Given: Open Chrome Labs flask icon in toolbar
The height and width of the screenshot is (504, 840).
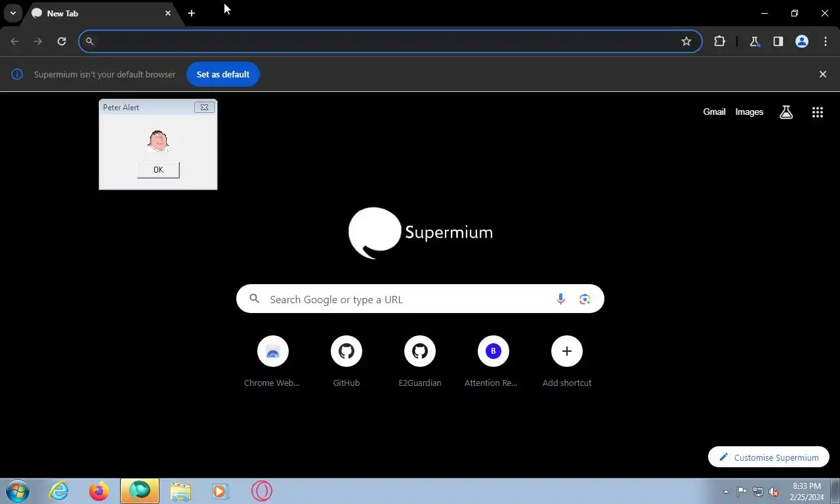Looking at the screenshot, I should point(754,41).
